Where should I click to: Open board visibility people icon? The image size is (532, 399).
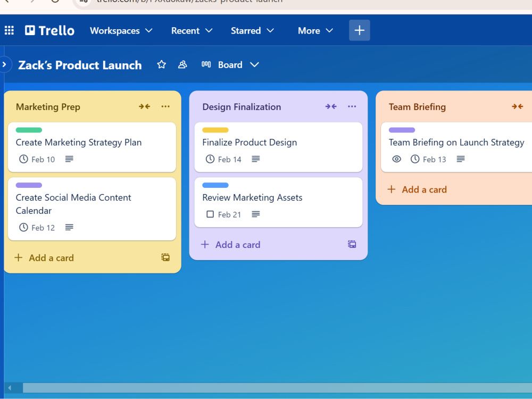tap(182, 64)
